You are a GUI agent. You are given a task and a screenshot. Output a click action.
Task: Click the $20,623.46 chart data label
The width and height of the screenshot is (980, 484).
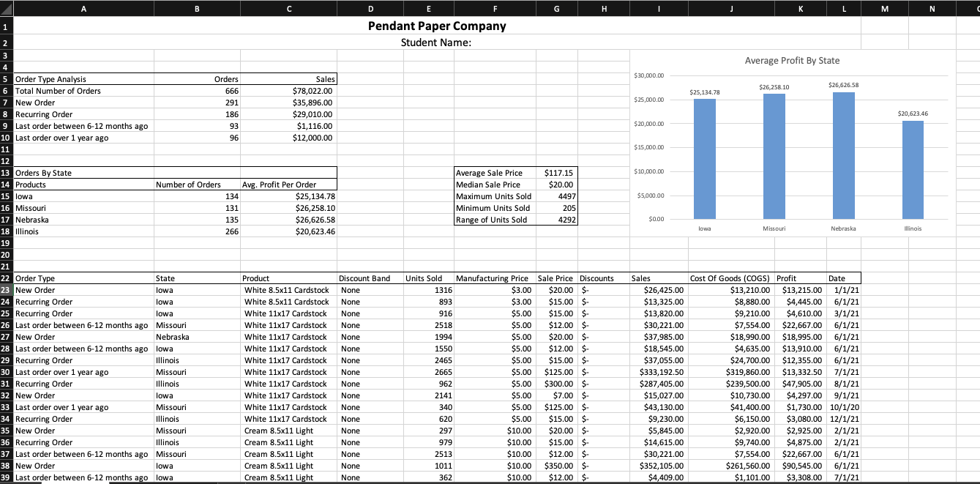click(x=913, y=114)
